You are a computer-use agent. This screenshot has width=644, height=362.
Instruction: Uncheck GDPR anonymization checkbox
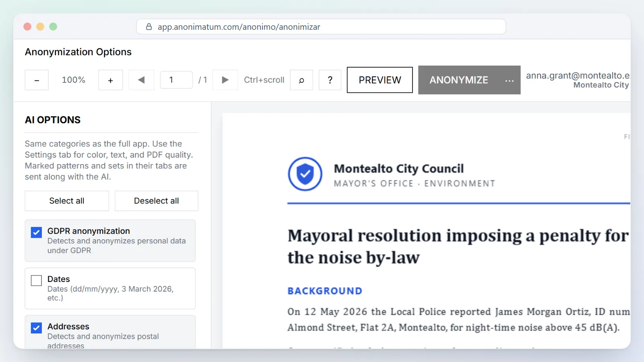[x=36, y=232]
